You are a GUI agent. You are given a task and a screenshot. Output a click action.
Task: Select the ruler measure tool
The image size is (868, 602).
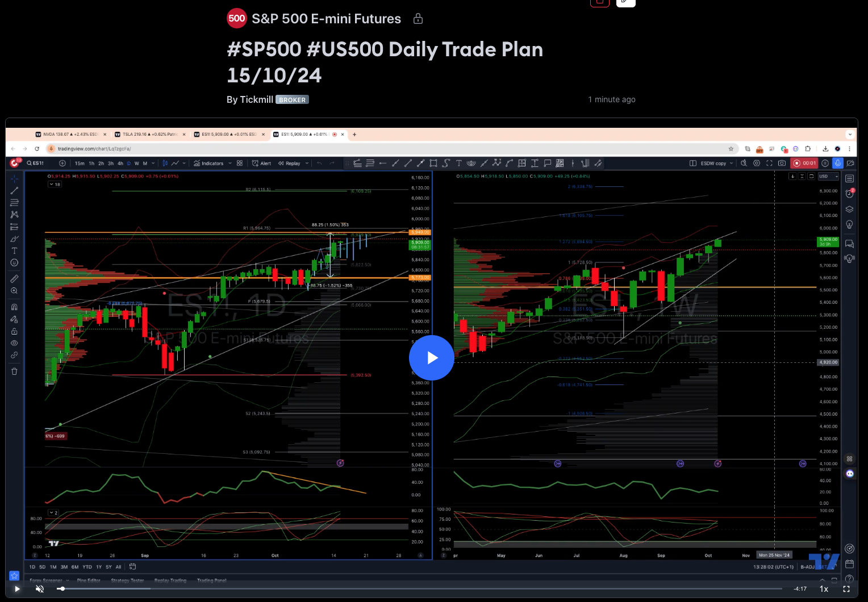tap(14, 278)
